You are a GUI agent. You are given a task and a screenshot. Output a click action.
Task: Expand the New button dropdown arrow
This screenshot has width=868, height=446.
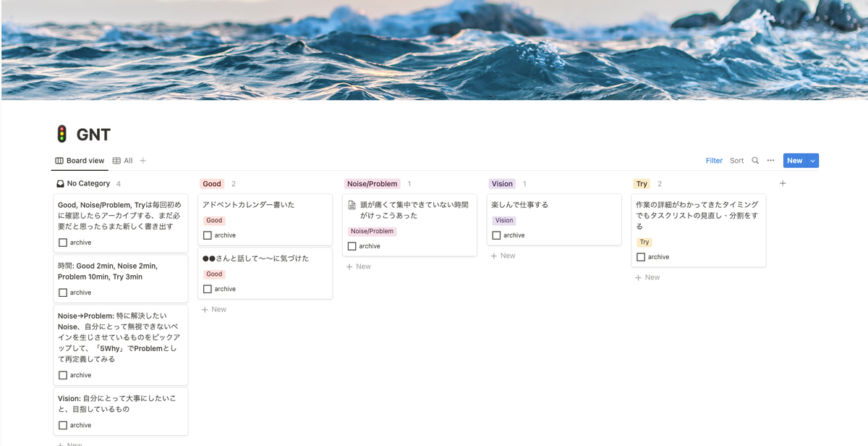click(x=813, y=161)
